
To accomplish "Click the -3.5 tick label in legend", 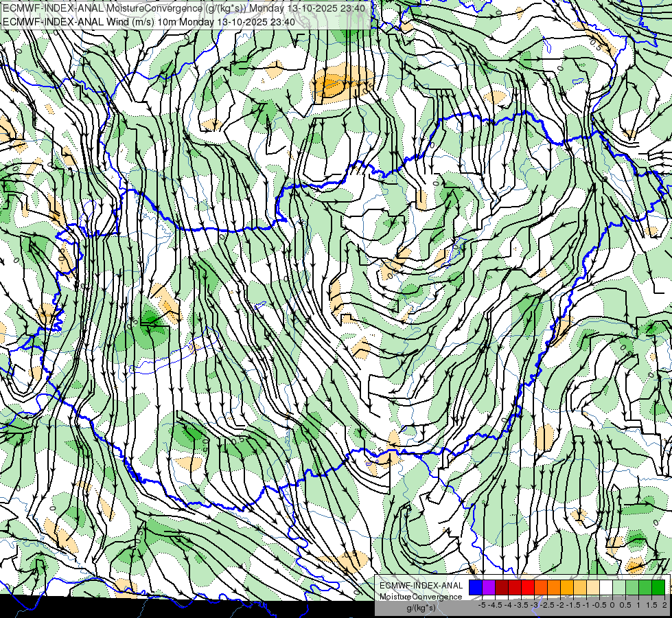I will point(521,605).
